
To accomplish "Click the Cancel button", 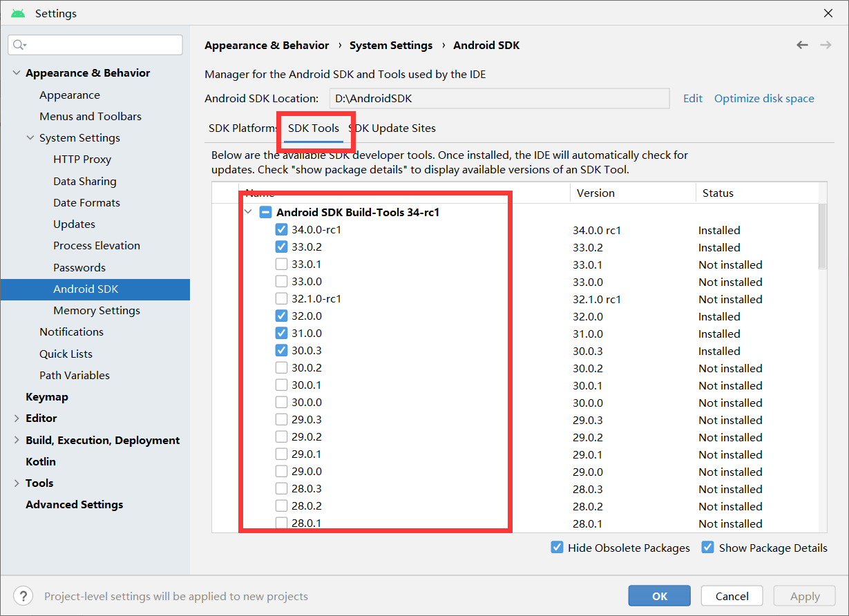I will [732, 596].
